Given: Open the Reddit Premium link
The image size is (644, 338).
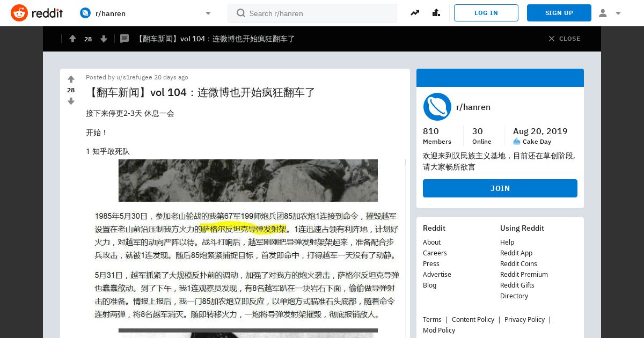Looking at the screenshot, I should click(524, 274).
